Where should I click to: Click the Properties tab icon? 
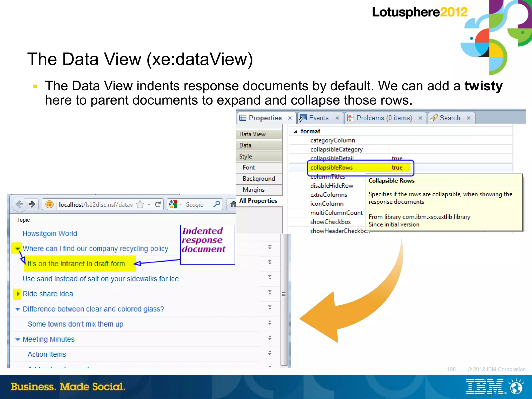(243, 118)
